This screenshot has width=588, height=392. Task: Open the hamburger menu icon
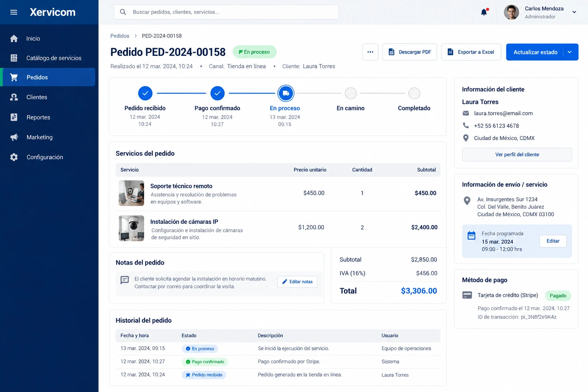14,12
